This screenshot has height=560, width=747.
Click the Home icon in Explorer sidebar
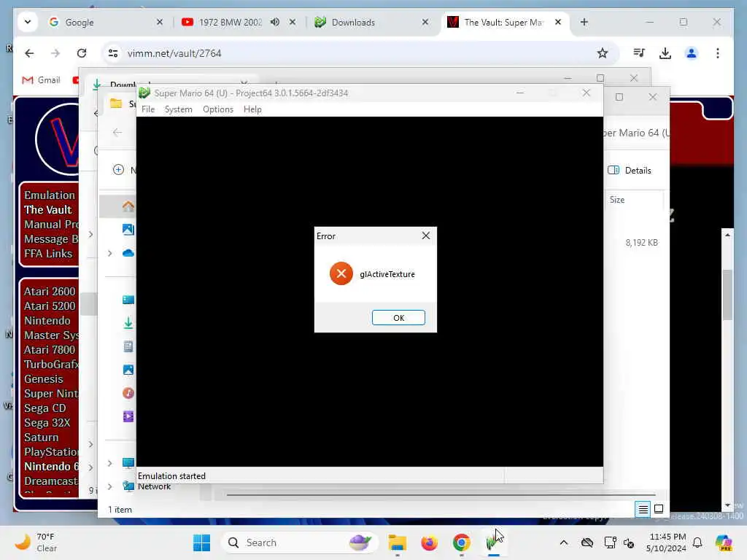tap(128, 206)
